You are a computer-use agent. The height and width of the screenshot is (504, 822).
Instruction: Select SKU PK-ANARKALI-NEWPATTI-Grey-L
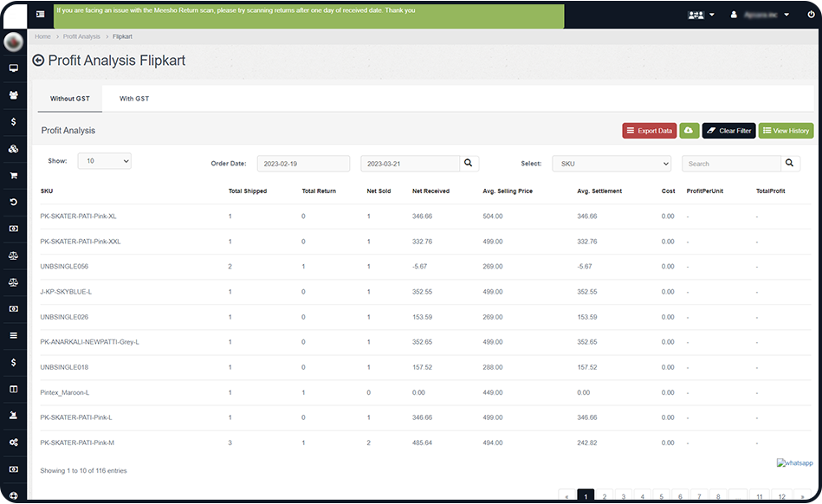coord(89,342)
